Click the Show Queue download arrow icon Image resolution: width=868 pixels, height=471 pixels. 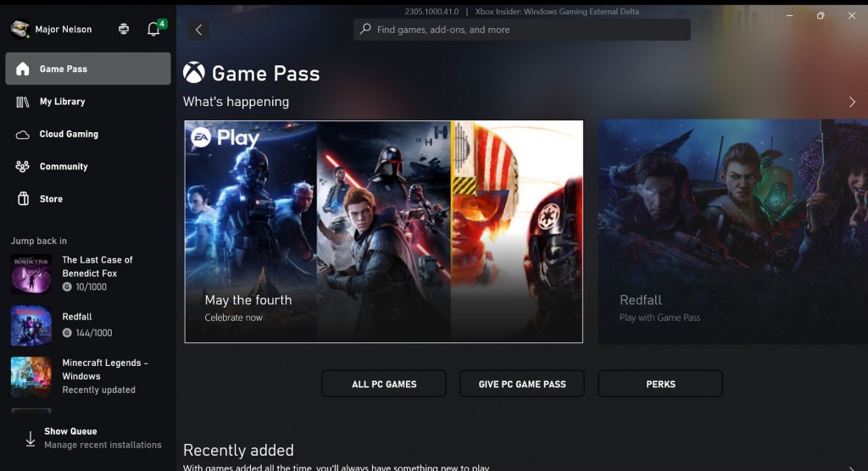pos(31,438)
